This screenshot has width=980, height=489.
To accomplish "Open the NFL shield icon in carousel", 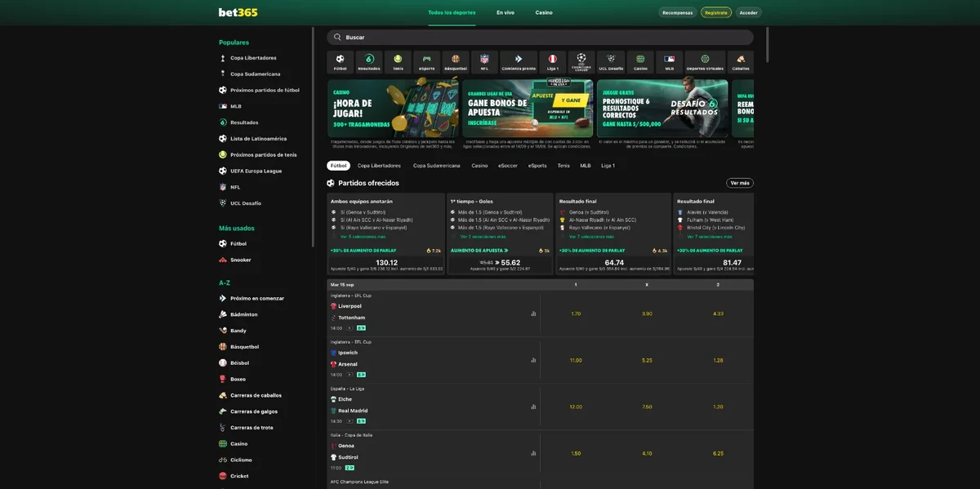I will 484,62.
